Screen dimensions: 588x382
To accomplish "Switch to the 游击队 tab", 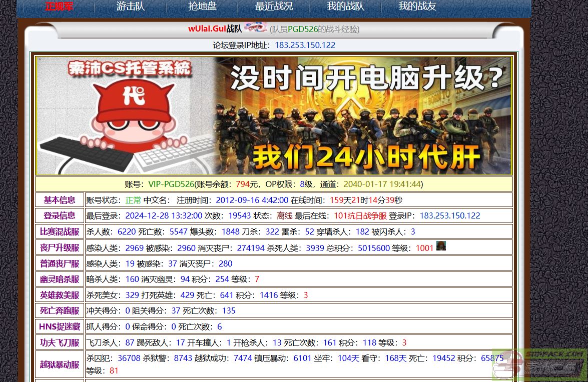I will [130, 7].
